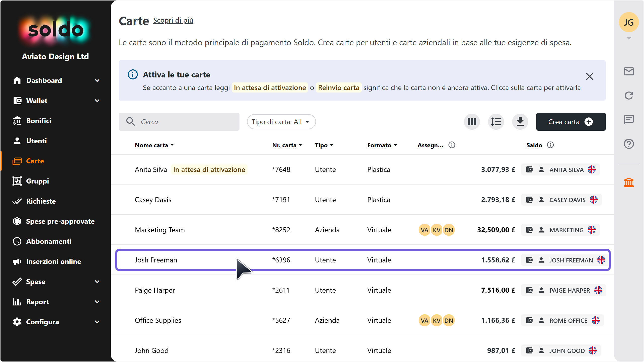Click In attesa di attivazione tag on Anita Silva
The width and height of the screenshot is (644, 362).
pos(209,170)
